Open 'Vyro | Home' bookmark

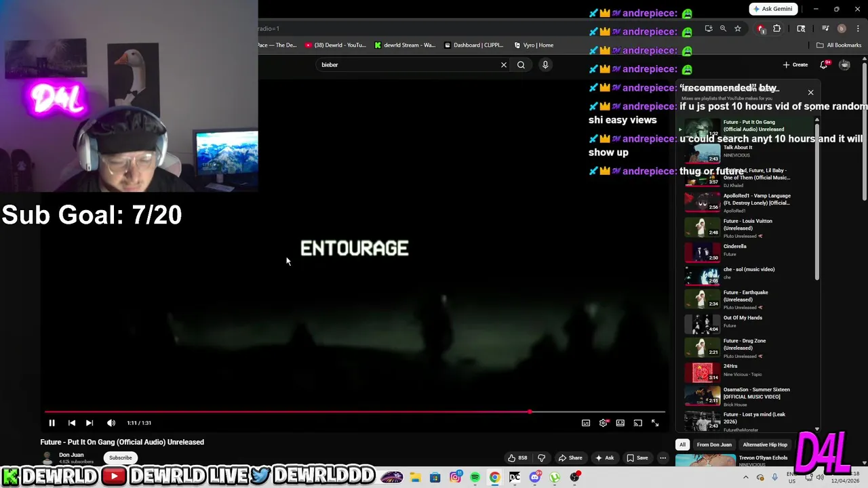point(534,45)
